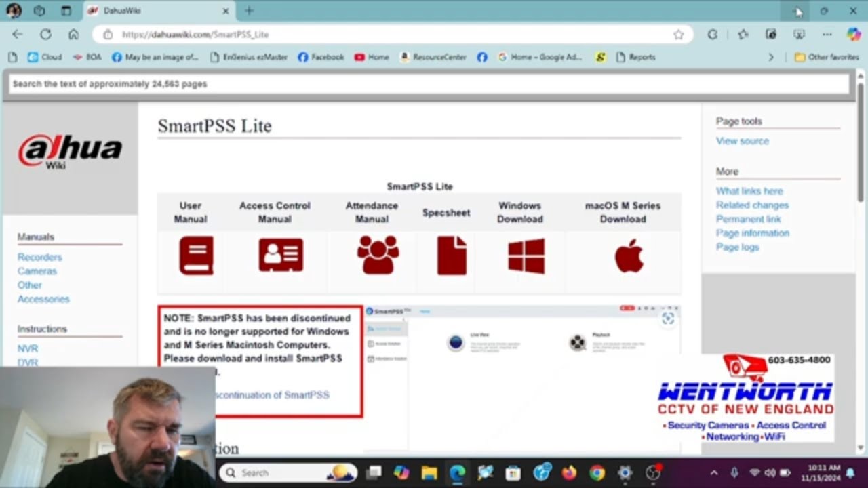Open the Settings gear in the taskbar
This screenshot has width=868, height=488.
coord(625,472)
